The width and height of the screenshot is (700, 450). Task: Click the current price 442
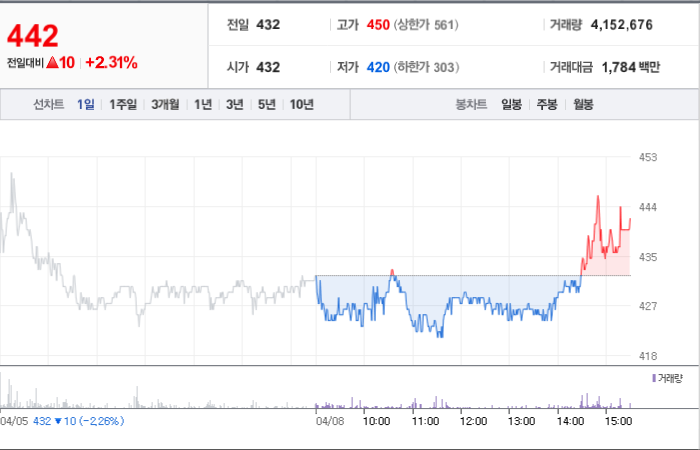(33, 36)
